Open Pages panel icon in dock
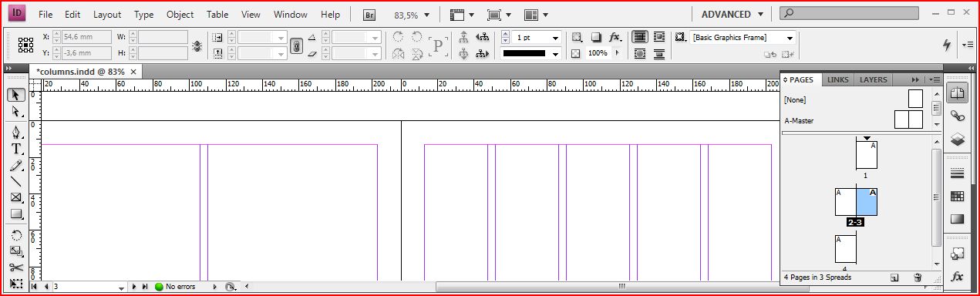Image resolution: width=980 pixels, height=296 pixels. 957,93
